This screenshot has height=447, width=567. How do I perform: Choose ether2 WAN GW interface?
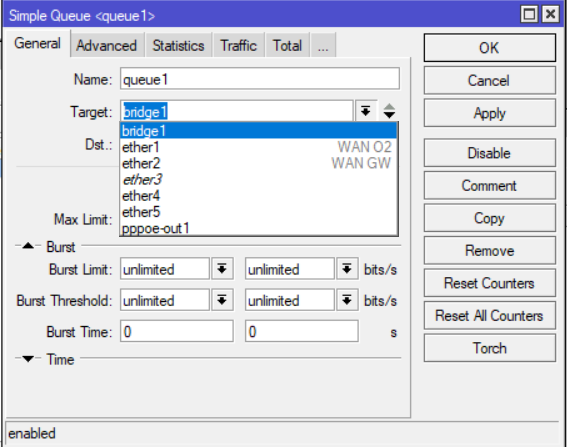click(x=258, y=163)
